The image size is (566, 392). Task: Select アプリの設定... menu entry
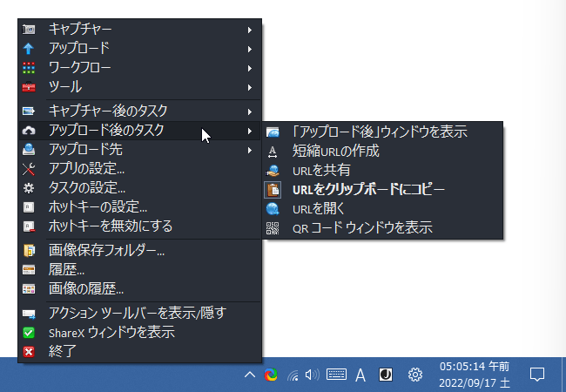point(139,169)
